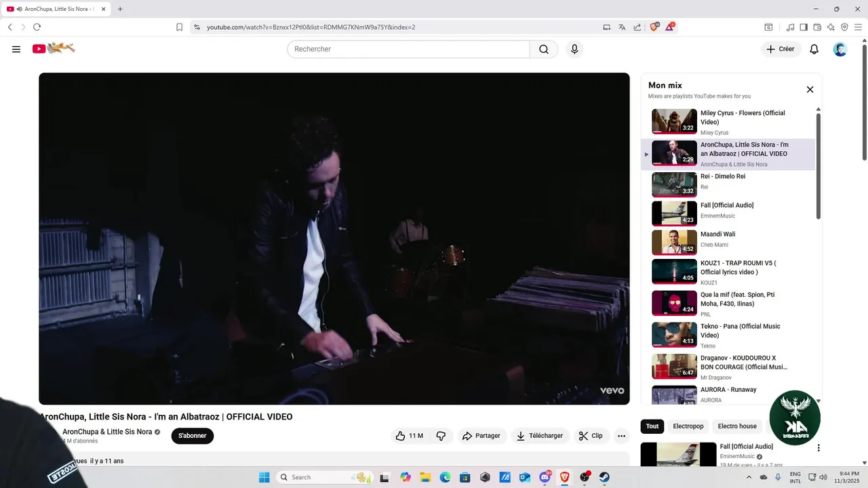Show hidden system tray icons chevron
The width and height of the screenshot is (868, 488).
(x=749, y=477)
